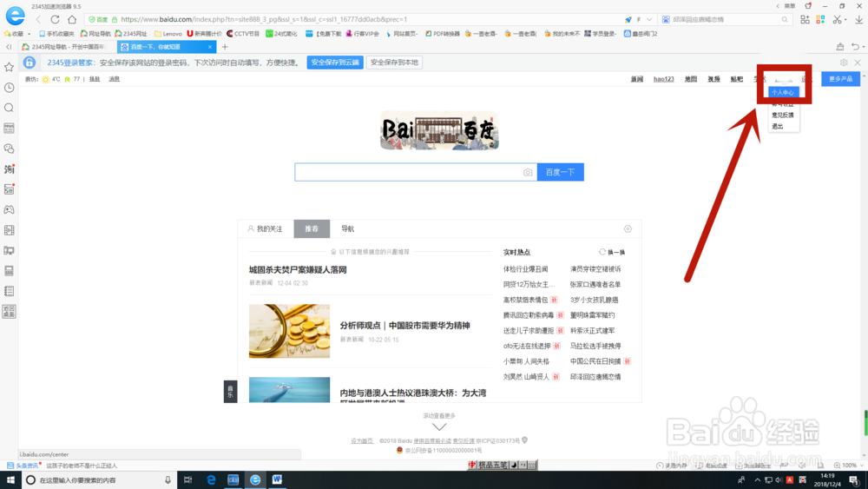Open the colorful apps grid icon
The height and width of the screenshot is (489, 868).
[820, 19]
